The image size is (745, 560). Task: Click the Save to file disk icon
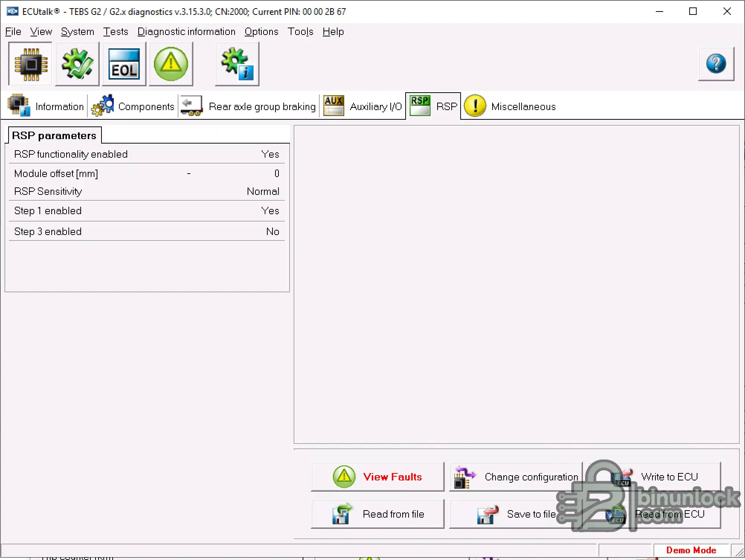pos(488,515)
